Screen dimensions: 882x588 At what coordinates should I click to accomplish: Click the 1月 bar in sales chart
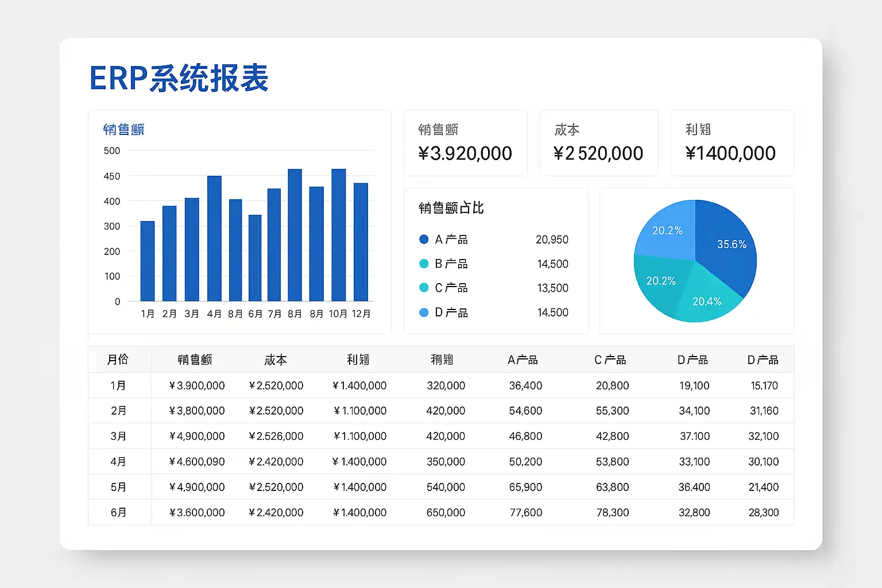tap(148, 261)
